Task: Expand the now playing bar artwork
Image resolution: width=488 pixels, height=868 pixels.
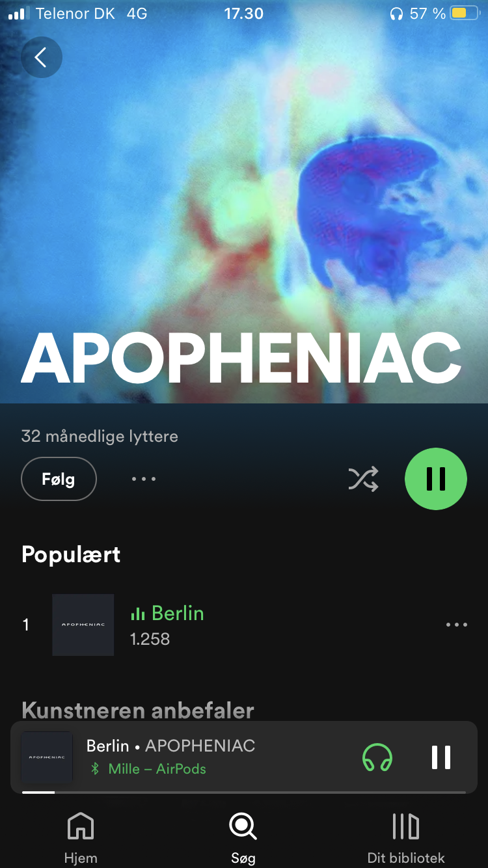Action: [47, 757]
